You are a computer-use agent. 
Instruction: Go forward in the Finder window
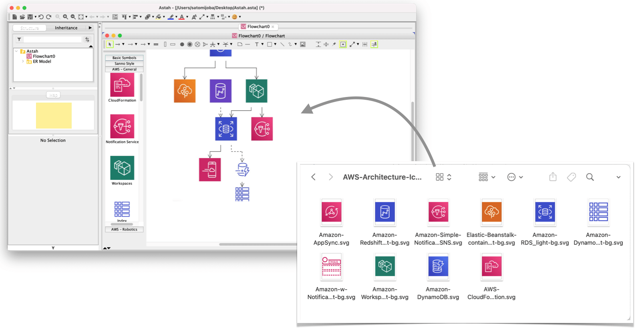click(330, 177)
